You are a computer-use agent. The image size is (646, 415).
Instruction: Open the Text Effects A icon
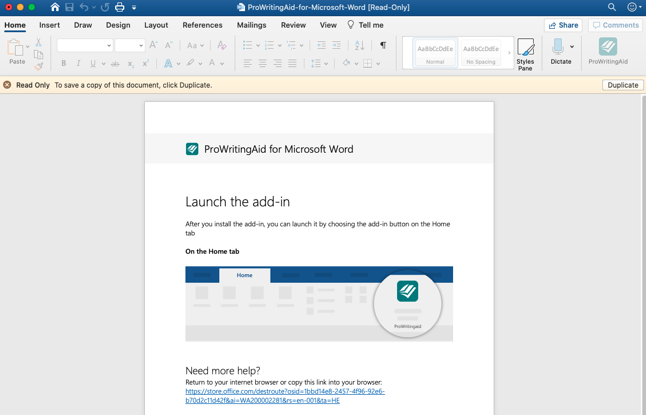click(168, 63)
